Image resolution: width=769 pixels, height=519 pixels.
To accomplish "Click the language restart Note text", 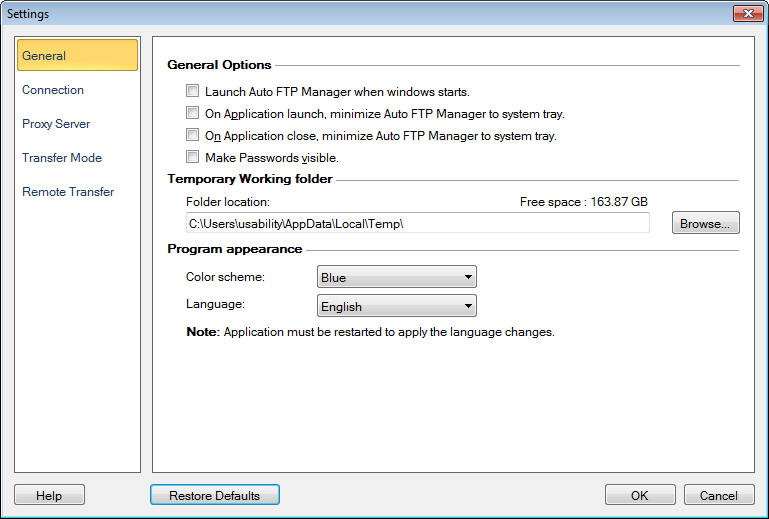I will [370, 332].
